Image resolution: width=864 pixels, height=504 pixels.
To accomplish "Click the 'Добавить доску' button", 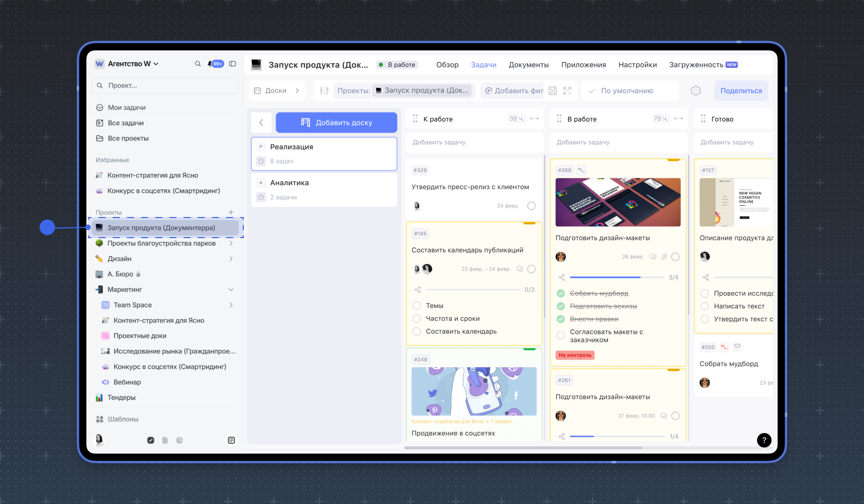I will point(336,122).
